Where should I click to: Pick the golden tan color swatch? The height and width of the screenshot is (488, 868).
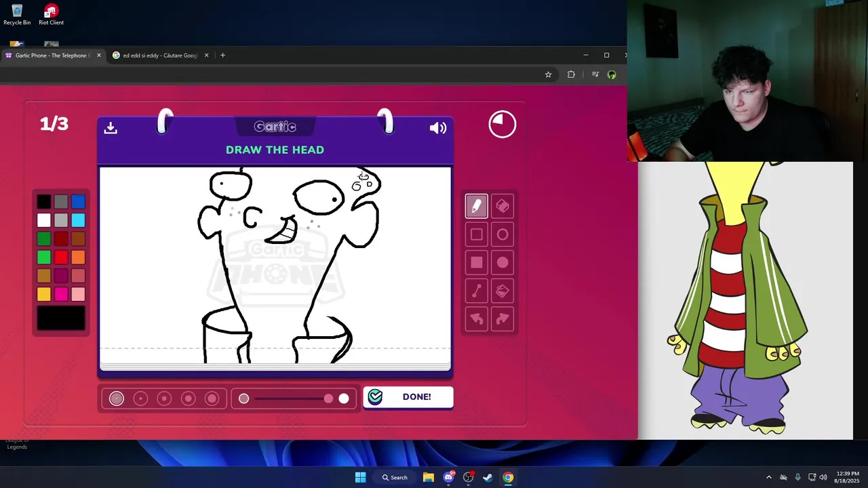44,276
